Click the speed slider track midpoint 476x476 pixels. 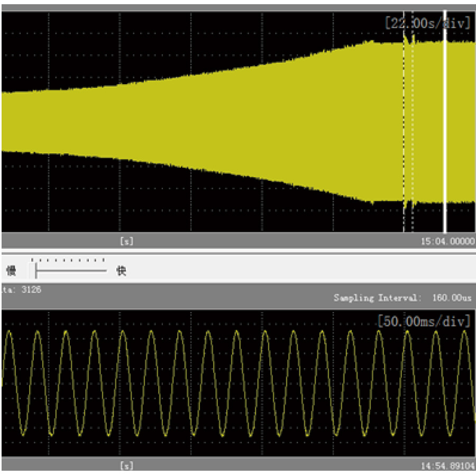click(71, 271)
